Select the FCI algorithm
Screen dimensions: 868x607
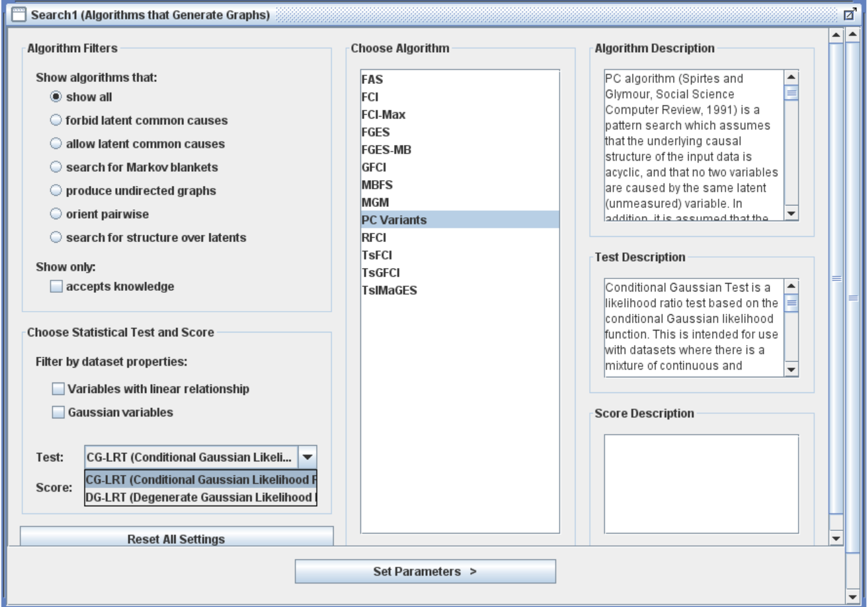point(460,97)
